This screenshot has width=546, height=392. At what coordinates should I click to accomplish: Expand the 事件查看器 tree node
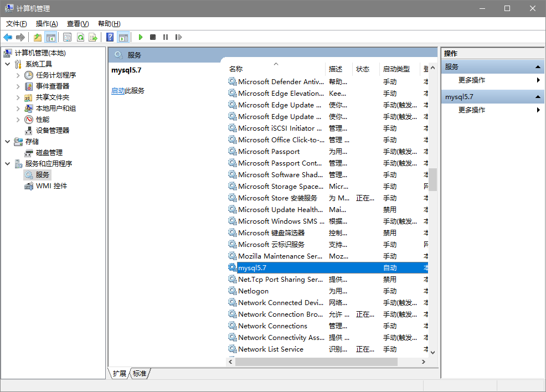(18, 86)
